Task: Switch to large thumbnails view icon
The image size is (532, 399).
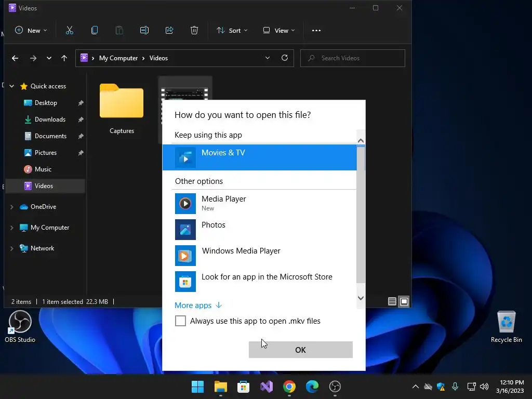Action: [x=404, y=301]
